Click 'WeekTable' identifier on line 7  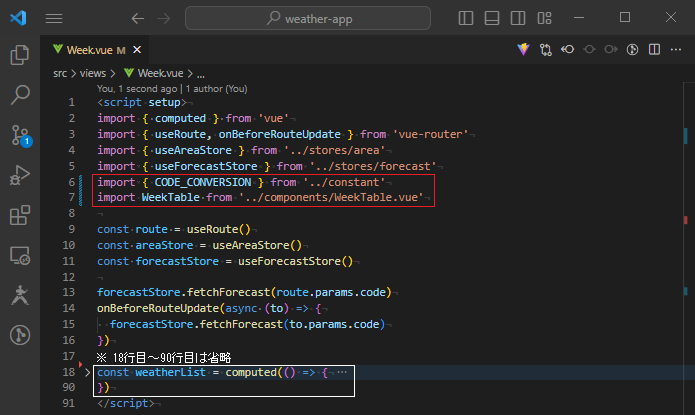click(x=171, y=197)
